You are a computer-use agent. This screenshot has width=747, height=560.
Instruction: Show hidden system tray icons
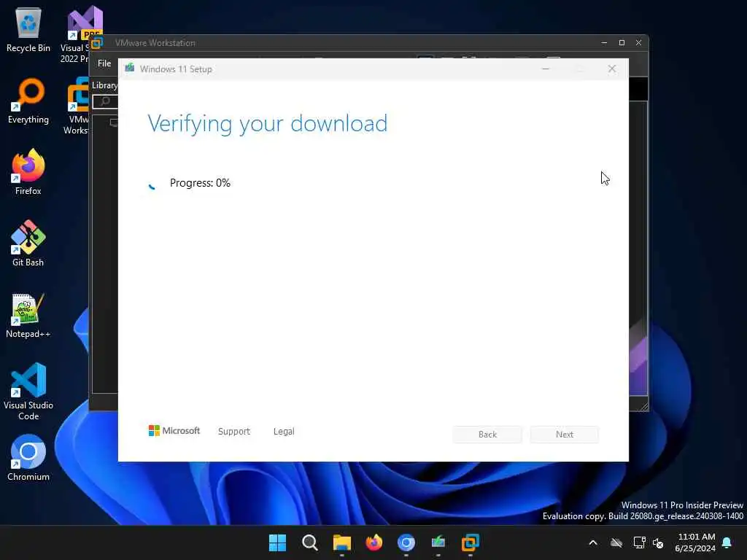(x=593, y=542)
